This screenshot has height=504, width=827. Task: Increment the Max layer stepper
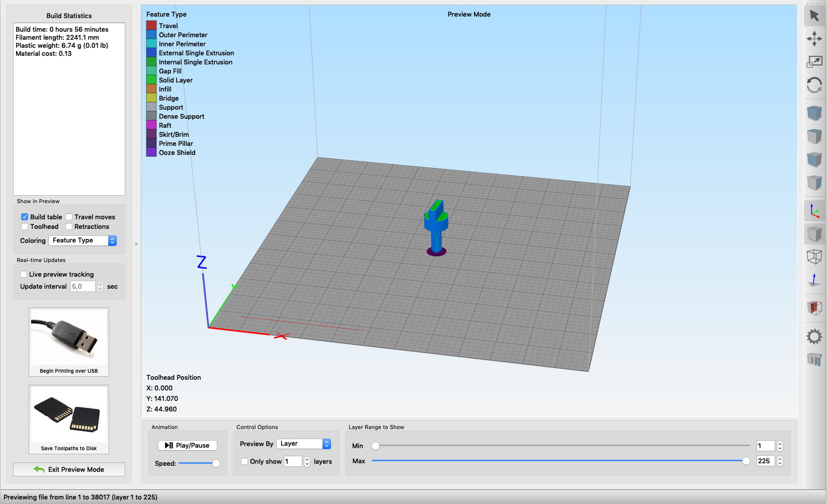(780, 458)
